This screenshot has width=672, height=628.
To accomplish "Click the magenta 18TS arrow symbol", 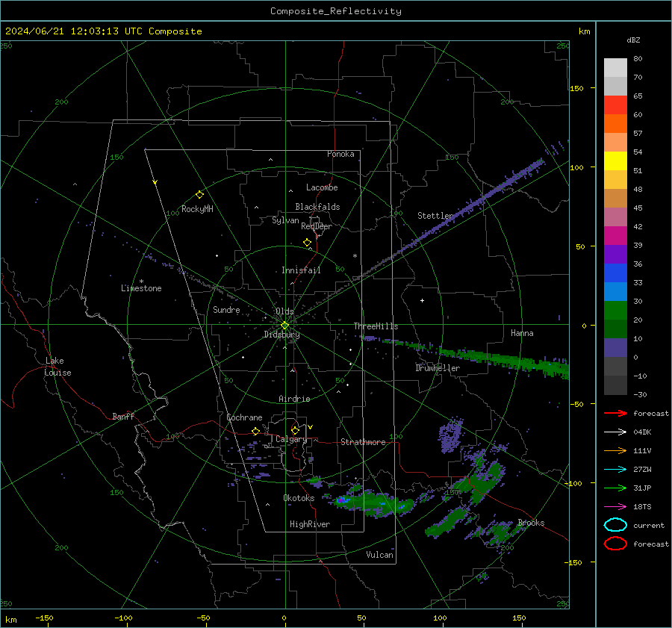I will point(615,507).
